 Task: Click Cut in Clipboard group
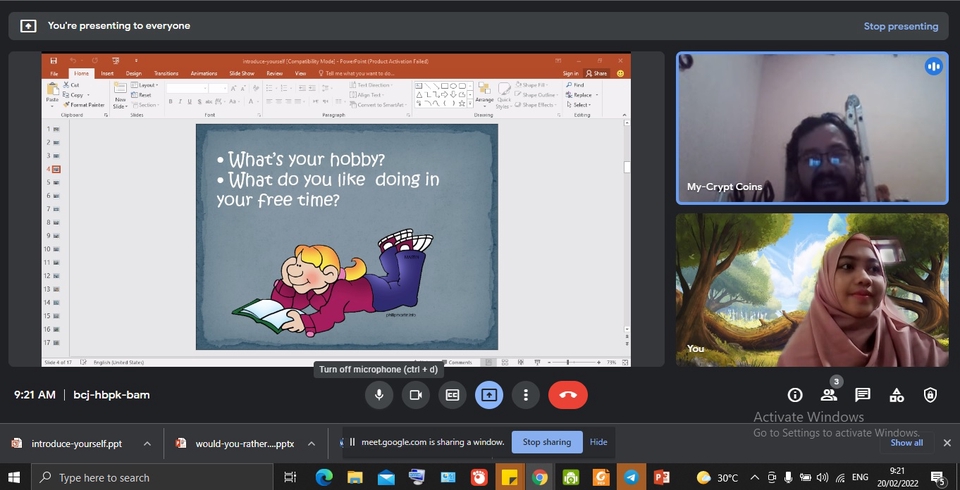point(72,85)
